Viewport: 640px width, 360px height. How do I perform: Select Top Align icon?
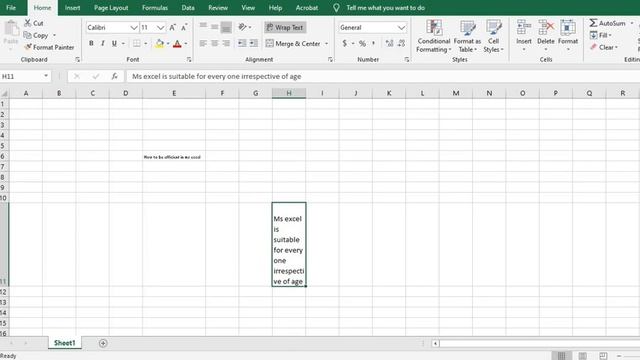[203, 27]
